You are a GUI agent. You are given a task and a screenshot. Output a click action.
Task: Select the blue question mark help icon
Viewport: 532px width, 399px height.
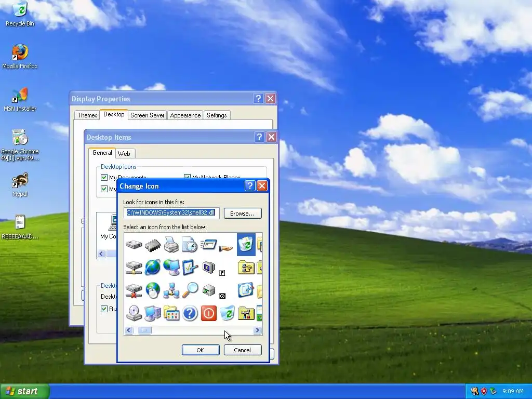[190, 313]
